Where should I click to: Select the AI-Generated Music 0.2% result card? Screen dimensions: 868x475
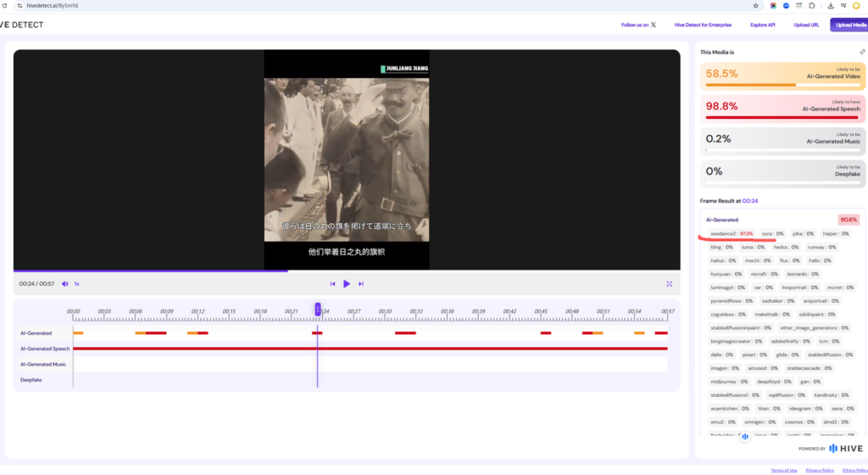782,141
